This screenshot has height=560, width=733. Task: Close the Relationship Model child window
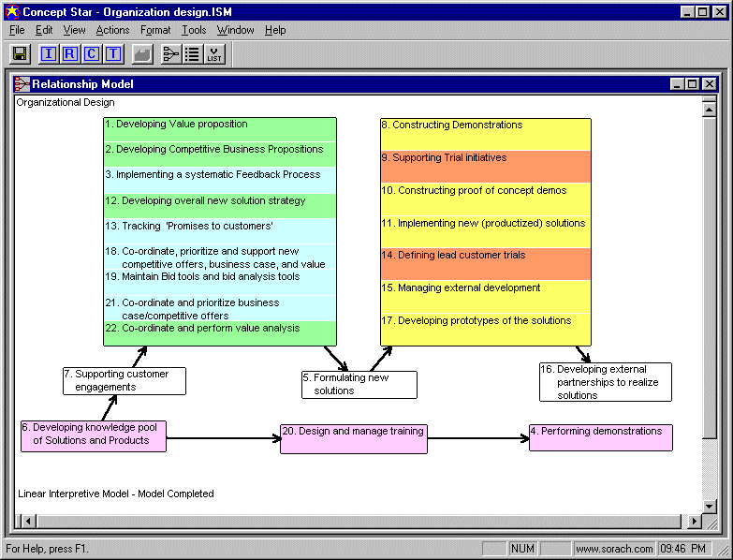click(710, 84)
